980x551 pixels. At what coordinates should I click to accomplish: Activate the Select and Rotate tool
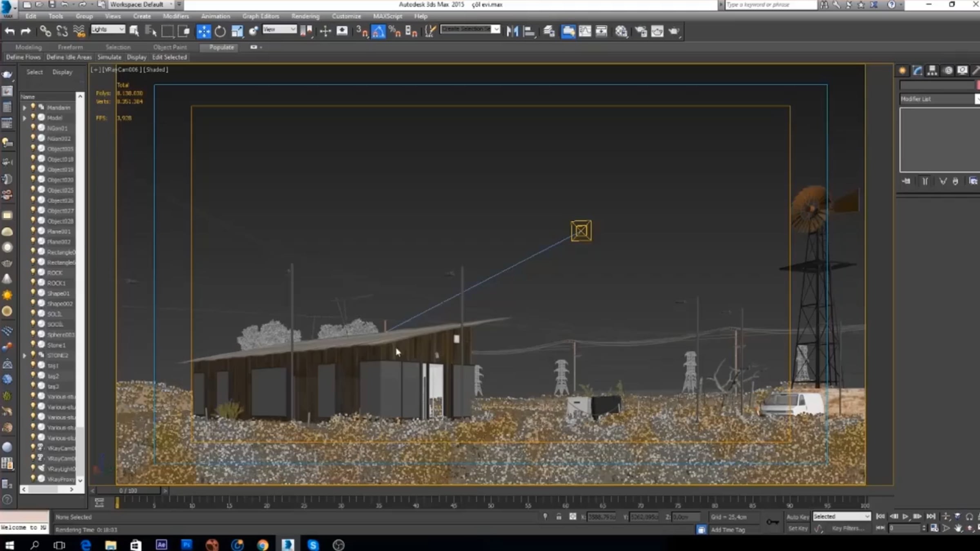(x=220, y=31)
